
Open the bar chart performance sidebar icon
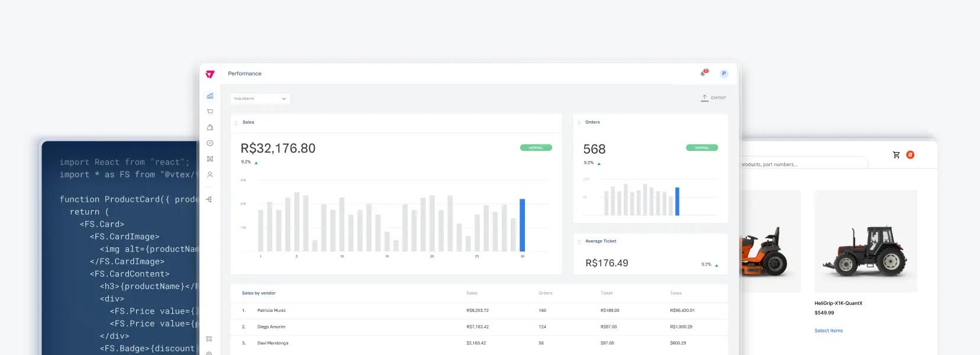click(x=209, y=96)
